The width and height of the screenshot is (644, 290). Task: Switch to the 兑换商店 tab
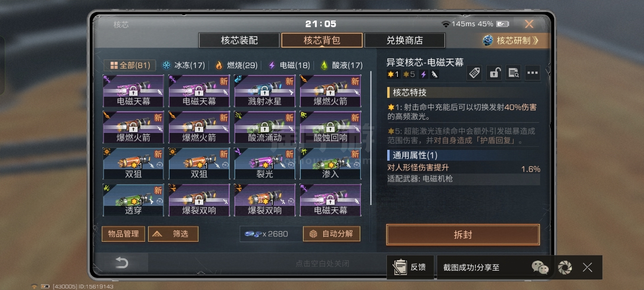pos(405,40)
